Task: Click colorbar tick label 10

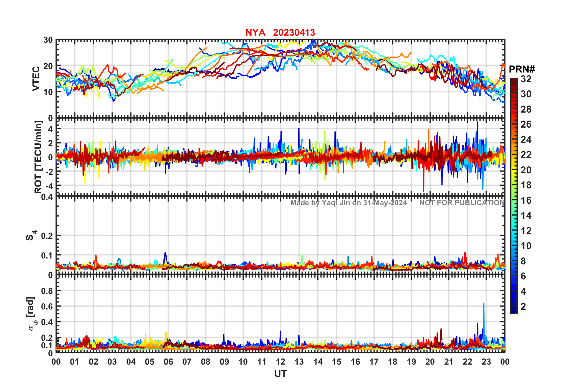Action: click(526, 246)
